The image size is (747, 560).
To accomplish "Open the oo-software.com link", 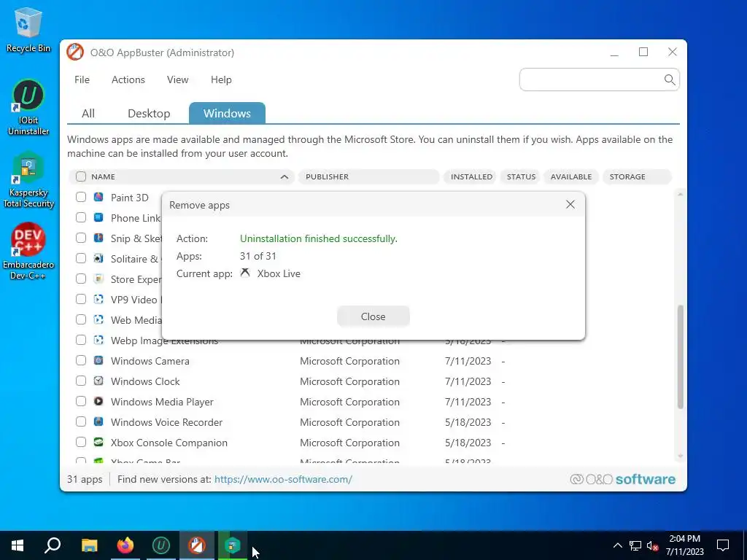I will click(283, 479).
